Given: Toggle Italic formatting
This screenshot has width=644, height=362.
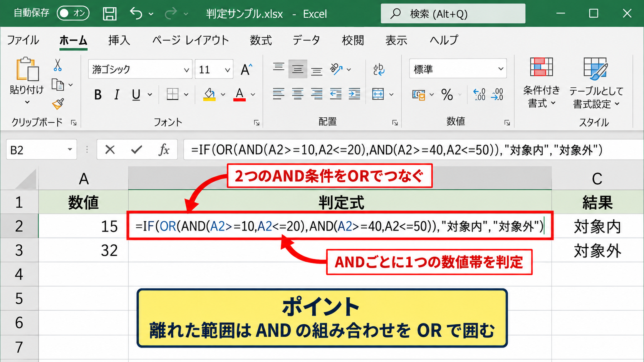Looking at the screenshot, I should click(x=117, y=94).
